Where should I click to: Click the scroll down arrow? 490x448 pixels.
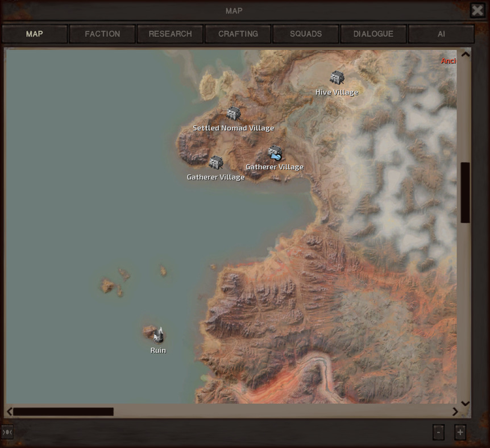(x=466, y=404)
